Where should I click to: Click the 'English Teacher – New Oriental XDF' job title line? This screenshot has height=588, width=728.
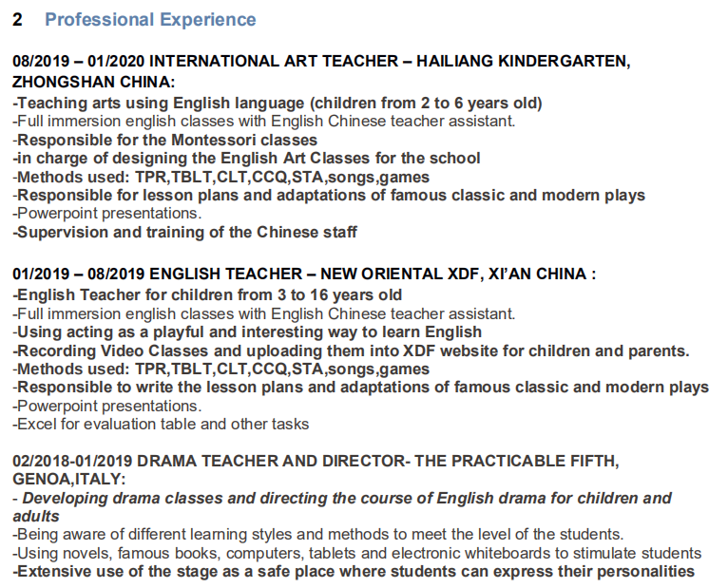tap(304, 275)
